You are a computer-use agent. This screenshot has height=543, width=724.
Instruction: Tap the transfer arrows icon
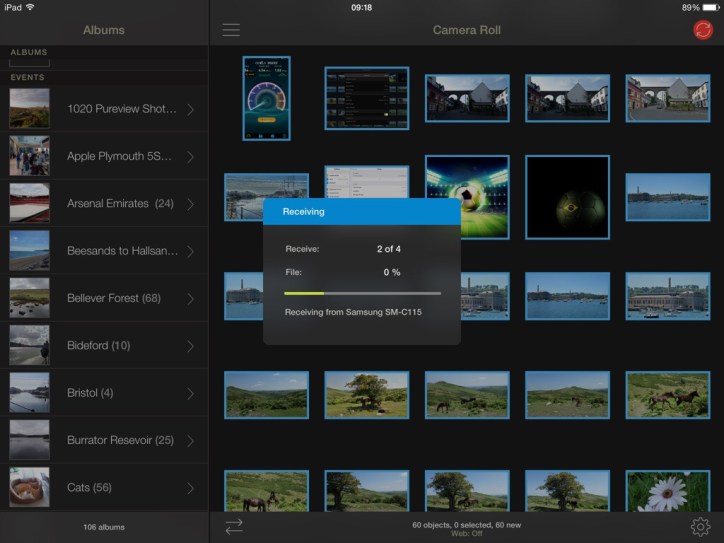(x=234, y=527)
